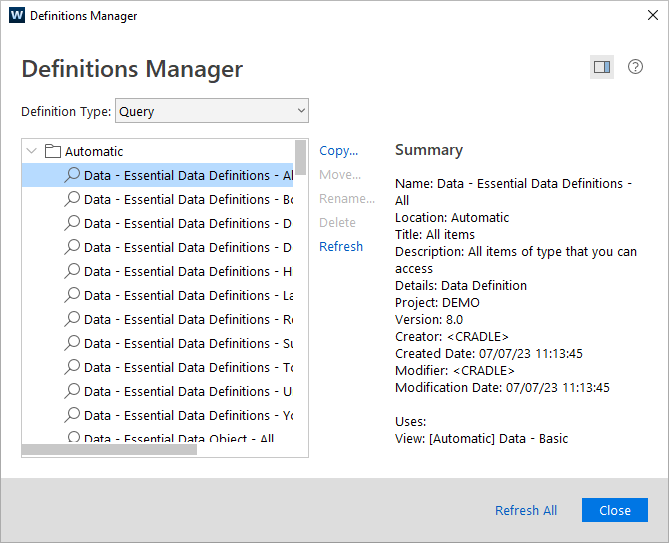Select 'Essential Data Definitions - Su' query row
The width and height of the screenshot is (669, 543).
click(157, 343)
